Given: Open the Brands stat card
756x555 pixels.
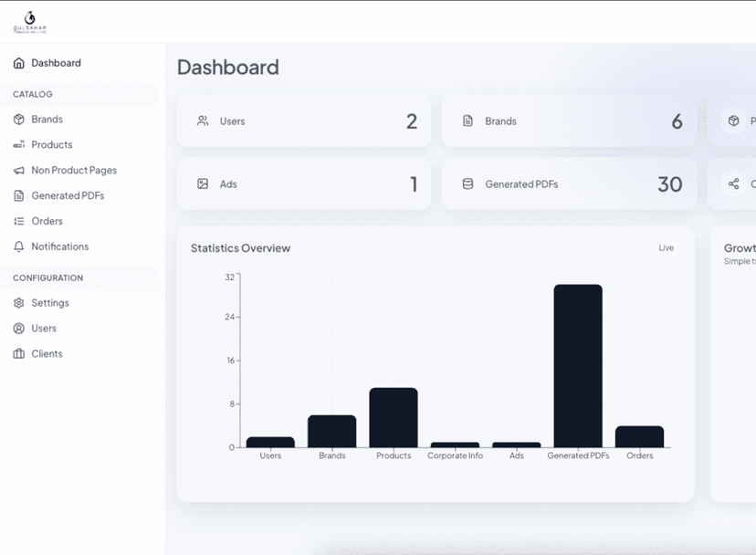Looking at the screenshot, I should [569, 121].
